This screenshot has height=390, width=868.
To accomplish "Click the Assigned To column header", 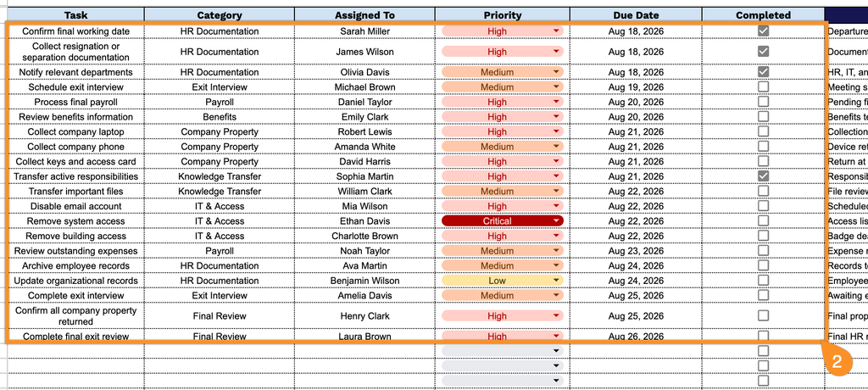I will coord(364,15).
